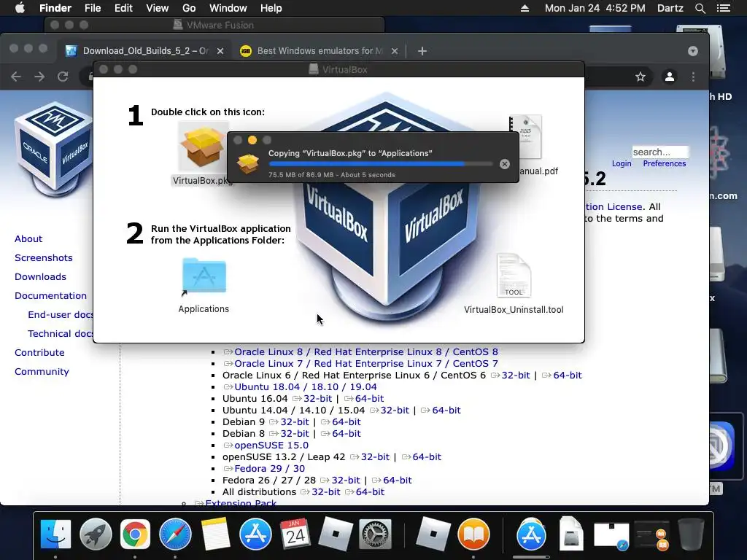Viewport: 747px width, 560px height.
Task: Open the Screenshots sidebar link
Action: click(43, 258)
